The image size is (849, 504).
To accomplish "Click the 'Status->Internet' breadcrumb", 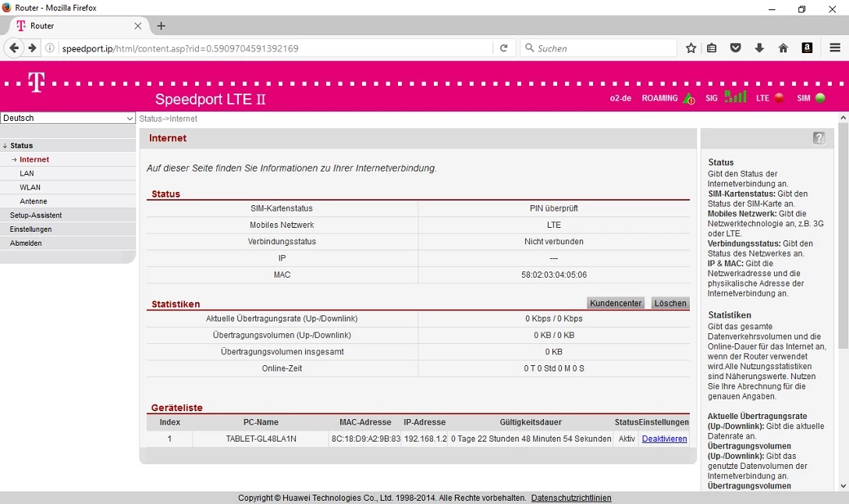I will (x=169, y=119).
